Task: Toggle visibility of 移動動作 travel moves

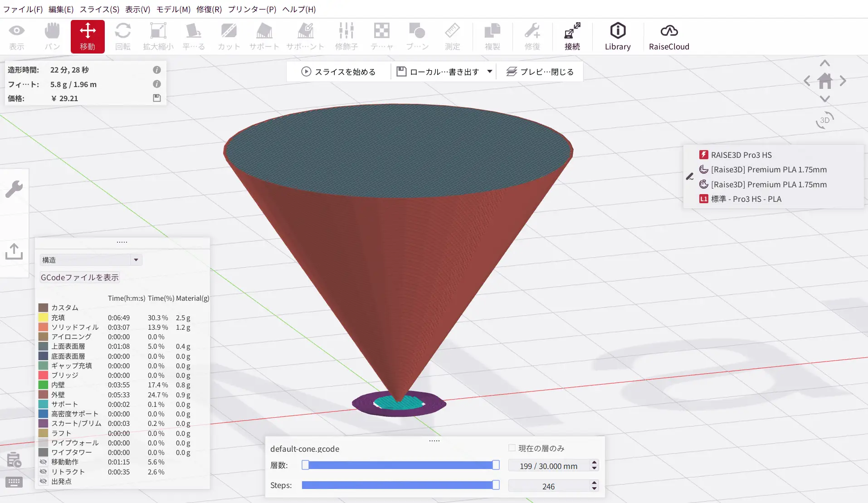Action: 44,462
